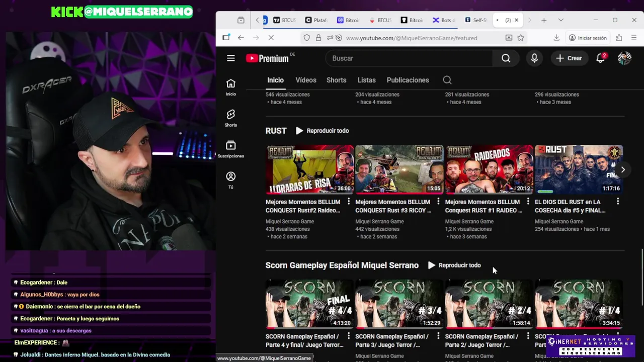Open options for Mejores Momentos Rust #3 video
Image resolution: width=644 pixels, height=362 pixels.
(438, 202)
